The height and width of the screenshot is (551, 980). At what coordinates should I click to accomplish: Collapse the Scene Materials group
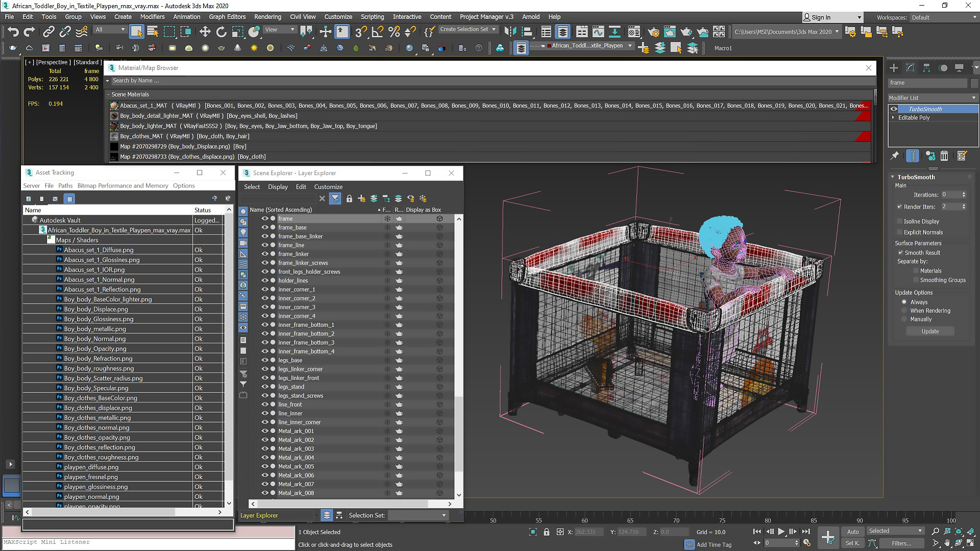click(109, 94)
